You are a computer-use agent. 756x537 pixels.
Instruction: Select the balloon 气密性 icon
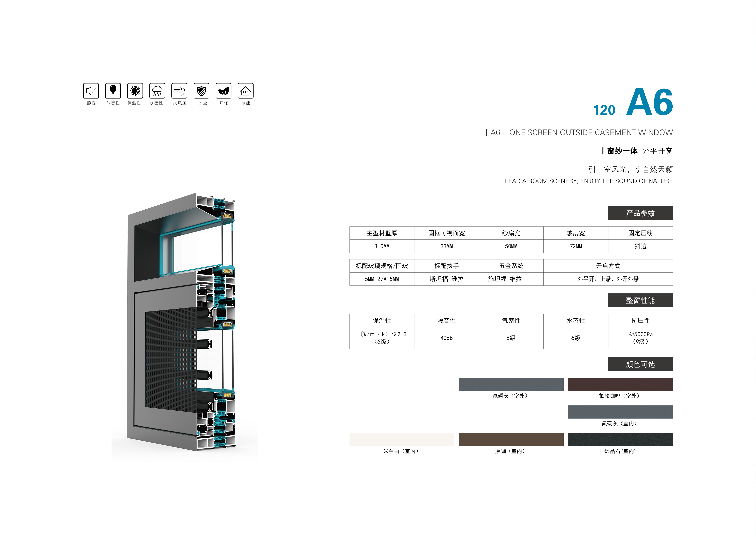coord(113,91)
